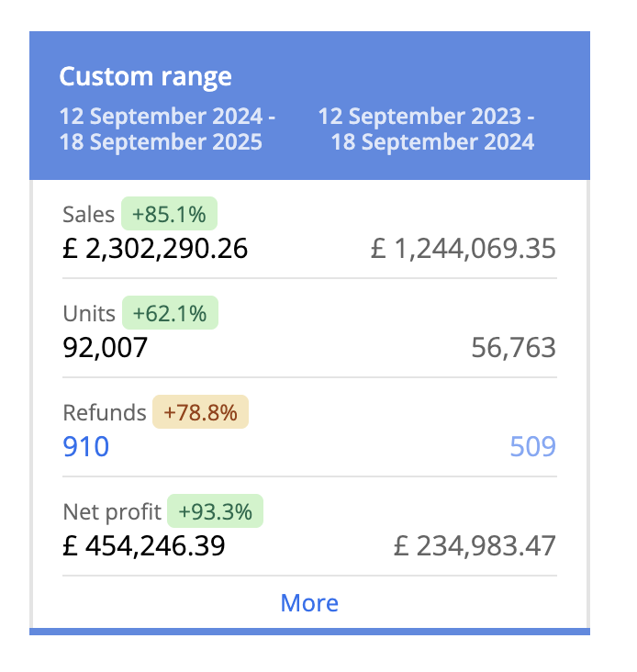Click the 2023-2024 comparison date range
Image resolution: width=637 pixels, height=672 pixels.
point(430,129)
